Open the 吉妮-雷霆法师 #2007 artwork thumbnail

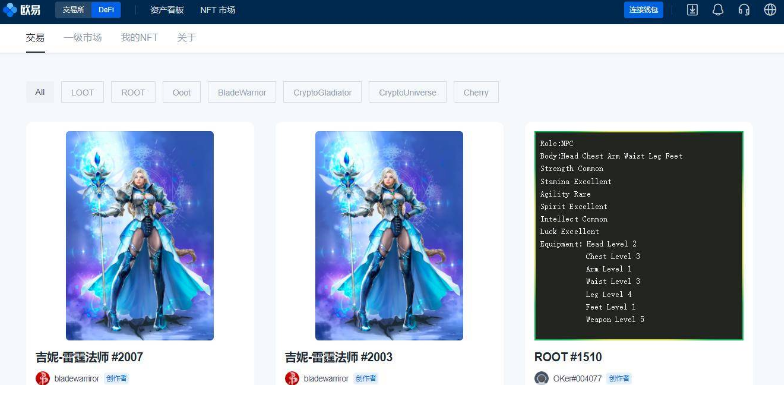(x=140, y=236)
